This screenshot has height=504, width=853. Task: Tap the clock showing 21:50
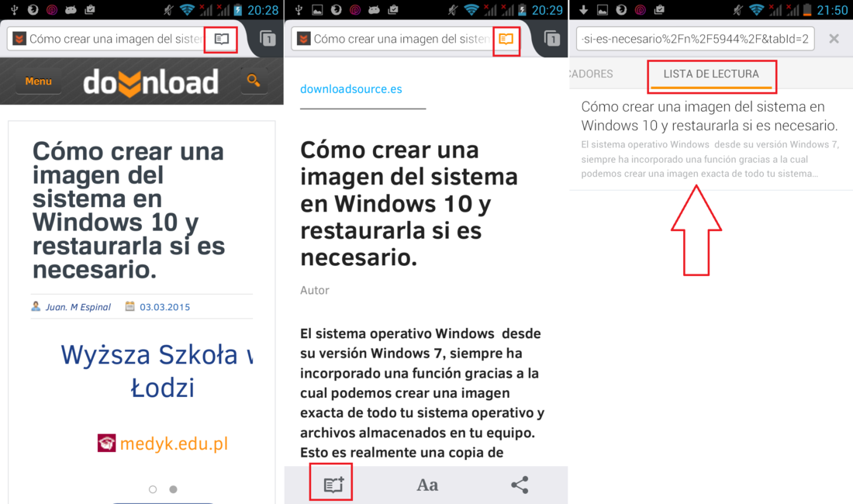[x=832, y=10]
